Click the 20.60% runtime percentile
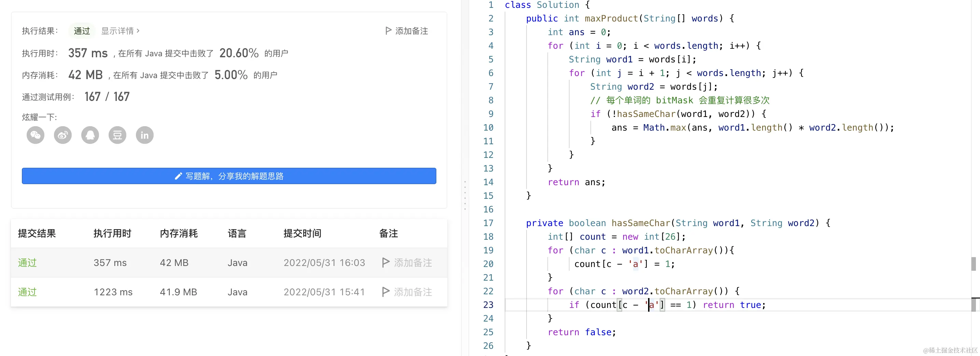This screenshot has width=980, height=356. pos(239,53)
